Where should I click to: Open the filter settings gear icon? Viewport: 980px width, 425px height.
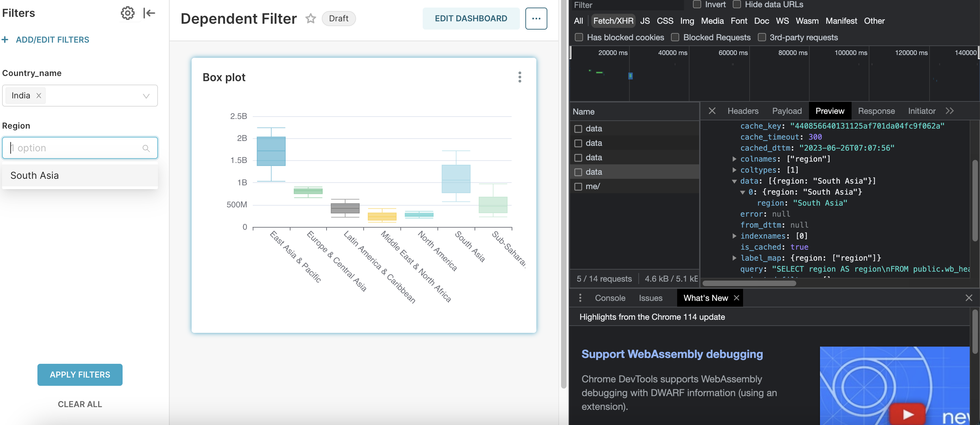127,13
